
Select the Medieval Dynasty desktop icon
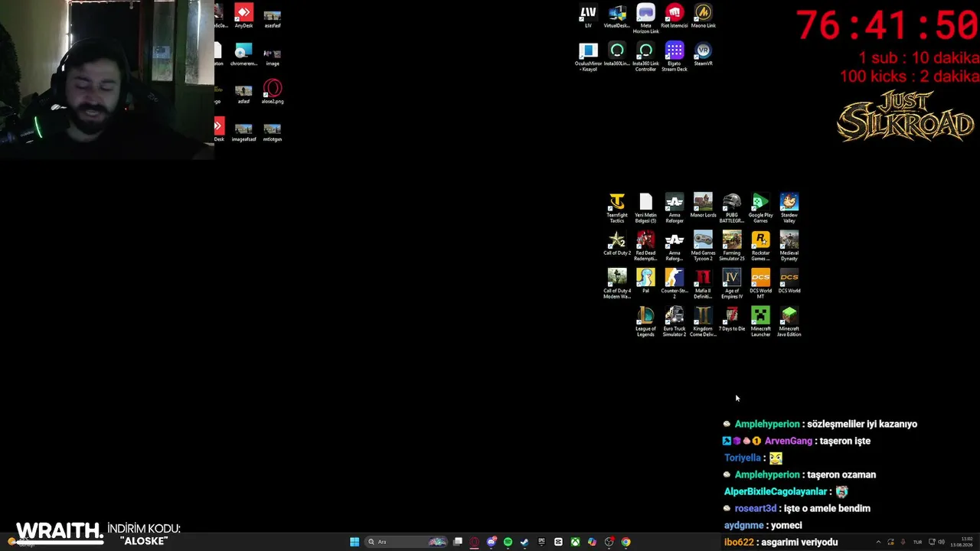click(x=789, y=246)
